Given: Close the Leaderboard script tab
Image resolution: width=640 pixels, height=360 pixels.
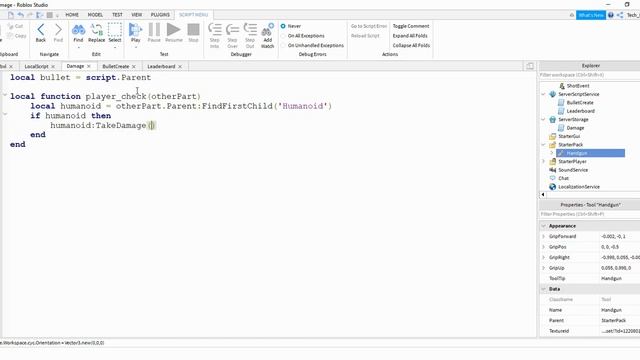Looking at the screenshot, I should [180, 67].
